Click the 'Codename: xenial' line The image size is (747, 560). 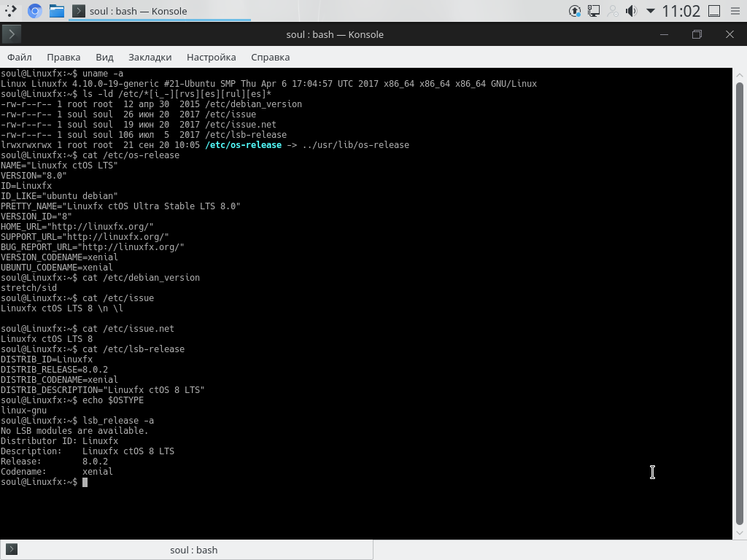pos(57,472)
